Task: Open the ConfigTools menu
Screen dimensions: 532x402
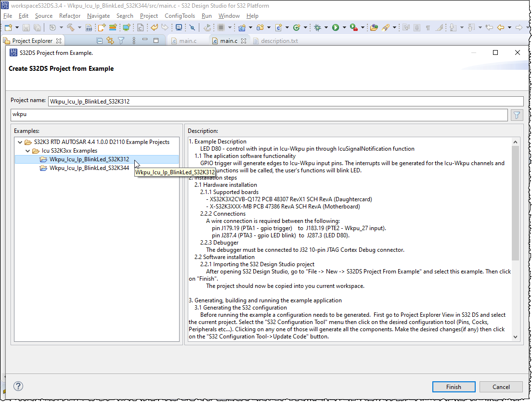Action: pos(180,16)
